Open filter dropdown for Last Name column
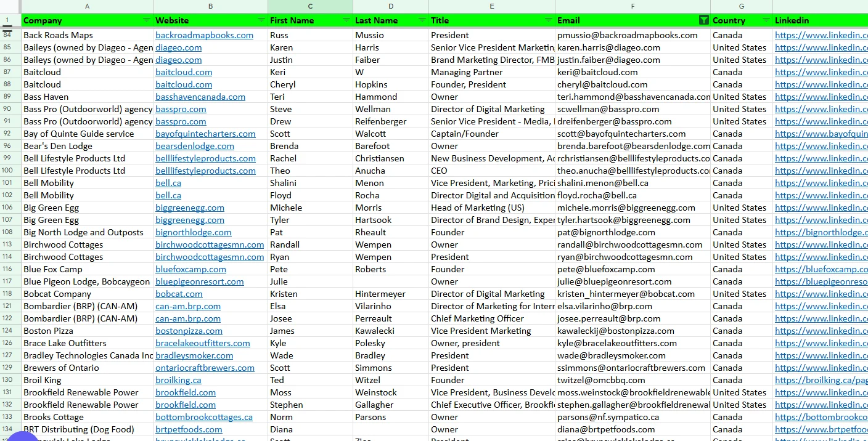This screenshot has height=441, width=868. coord(422,20)
